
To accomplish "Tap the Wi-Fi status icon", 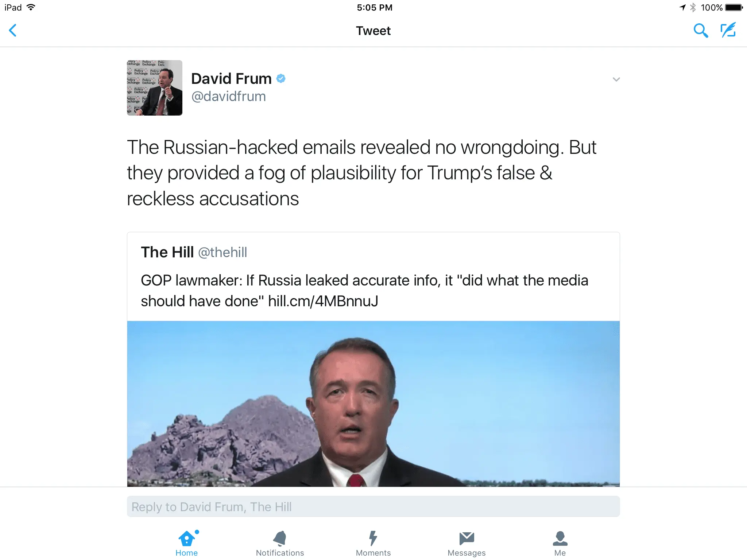I will pos(31,7).
